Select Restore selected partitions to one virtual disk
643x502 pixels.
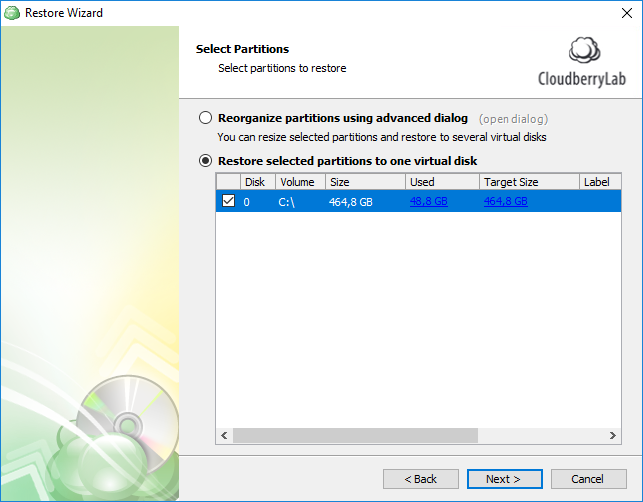[x=205, y=161]
